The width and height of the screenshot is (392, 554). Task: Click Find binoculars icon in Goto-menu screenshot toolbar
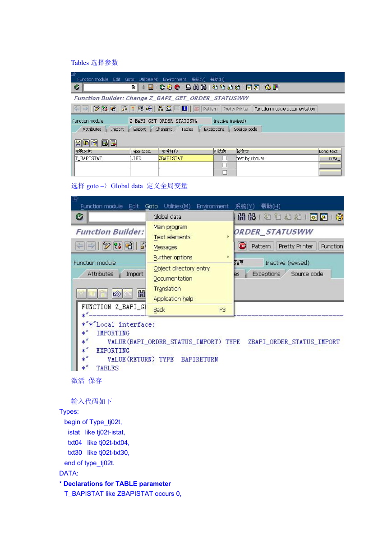(242, 217)
